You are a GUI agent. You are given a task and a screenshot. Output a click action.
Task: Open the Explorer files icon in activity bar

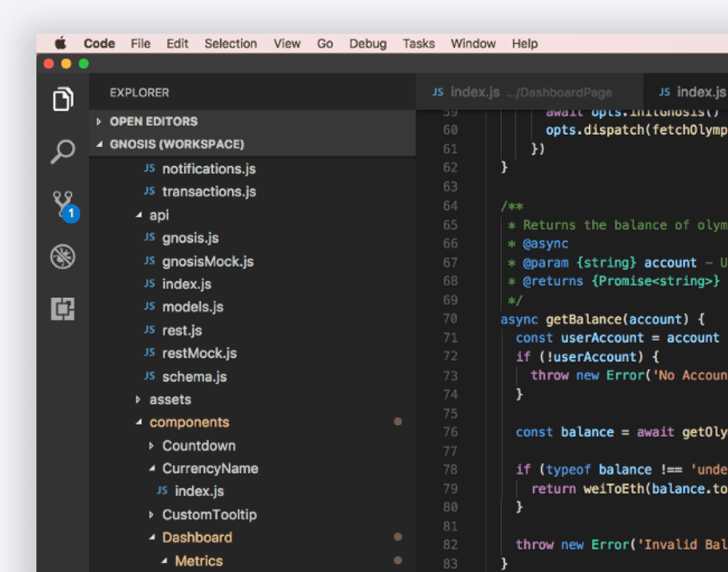(62, 99)
